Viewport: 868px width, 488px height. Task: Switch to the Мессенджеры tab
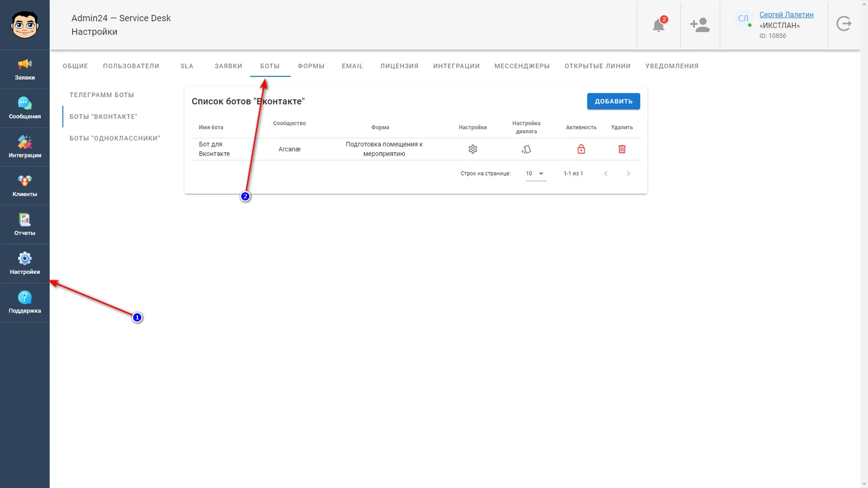tap(522, 66)
